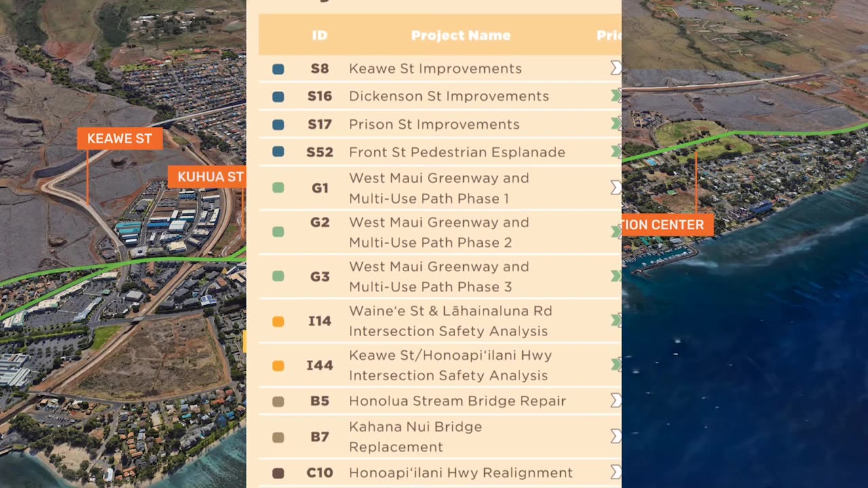The width and height of the screenshot is (868, 488).
Task: Click the orange map label ending in TION CENTER
Action: tap(668, 225)
